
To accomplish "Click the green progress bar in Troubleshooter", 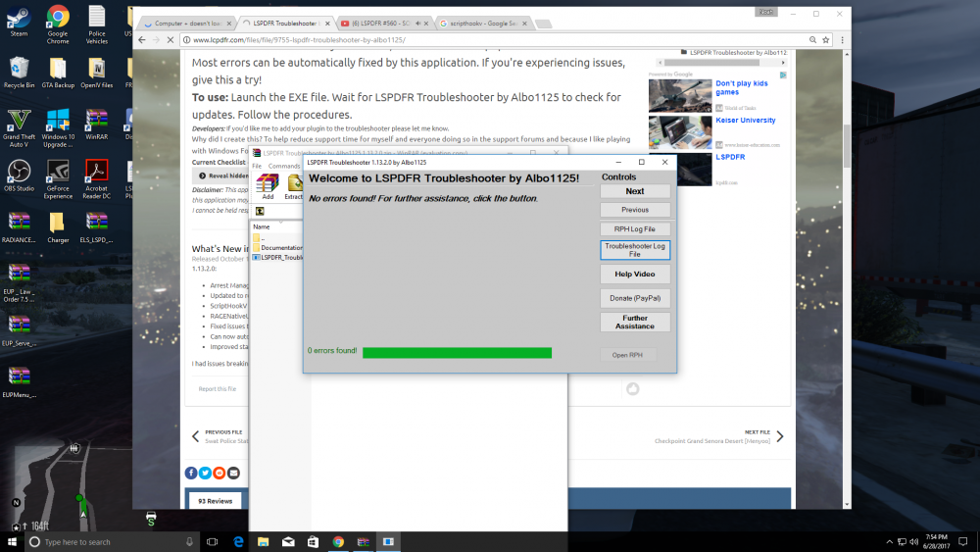I will [x=457, y=353].
